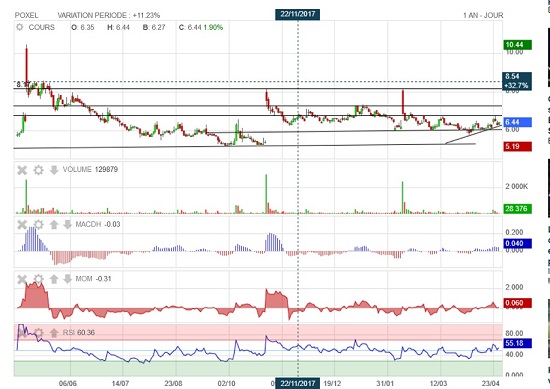Click the 23/04 date on the time axis
550x389 pixels.
tap(491, 383)
